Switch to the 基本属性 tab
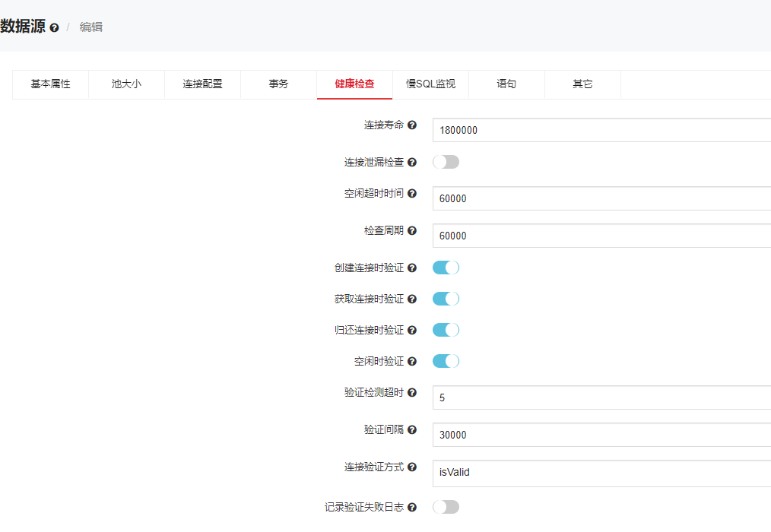 point(50,84)
